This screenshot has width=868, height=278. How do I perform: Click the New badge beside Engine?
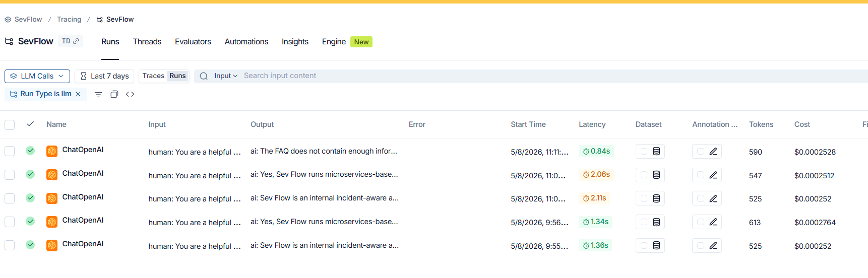point(361,42)
